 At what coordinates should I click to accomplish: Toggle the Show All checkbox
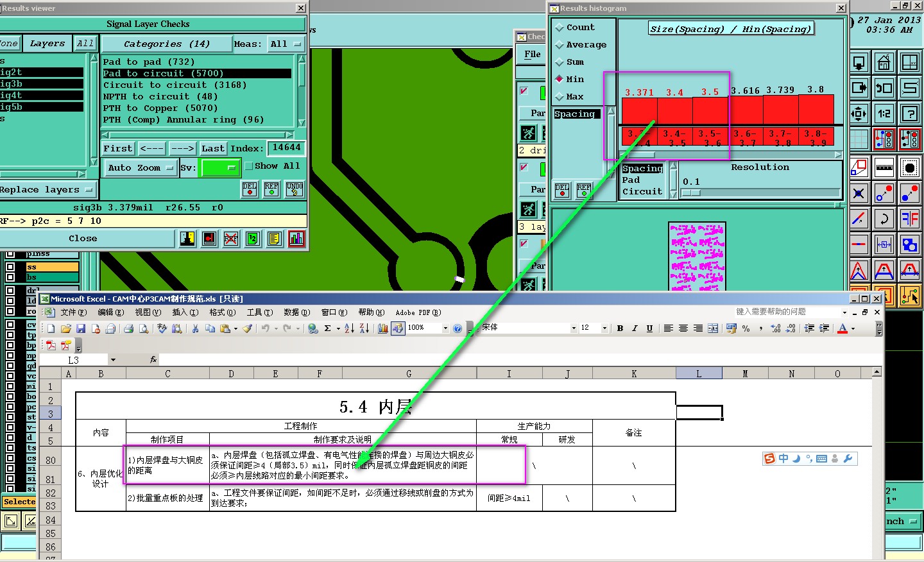[x=249, y=166]
